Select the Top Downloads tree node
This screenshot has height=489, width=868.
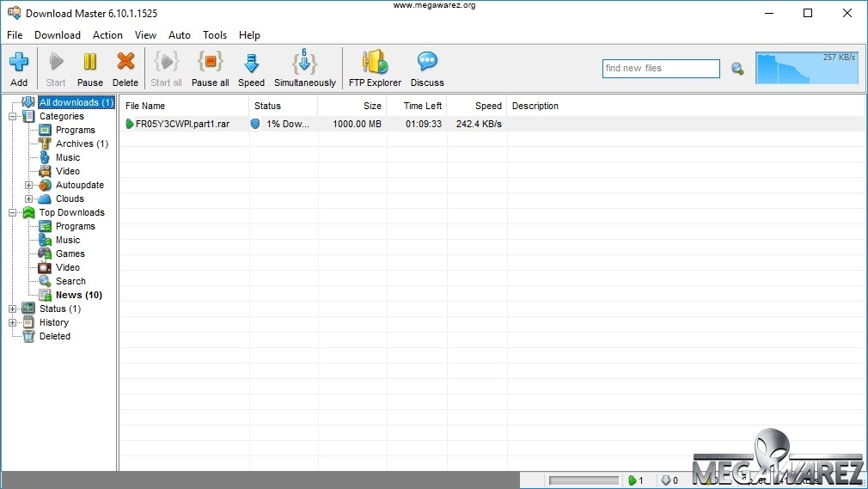pos(71,212)
